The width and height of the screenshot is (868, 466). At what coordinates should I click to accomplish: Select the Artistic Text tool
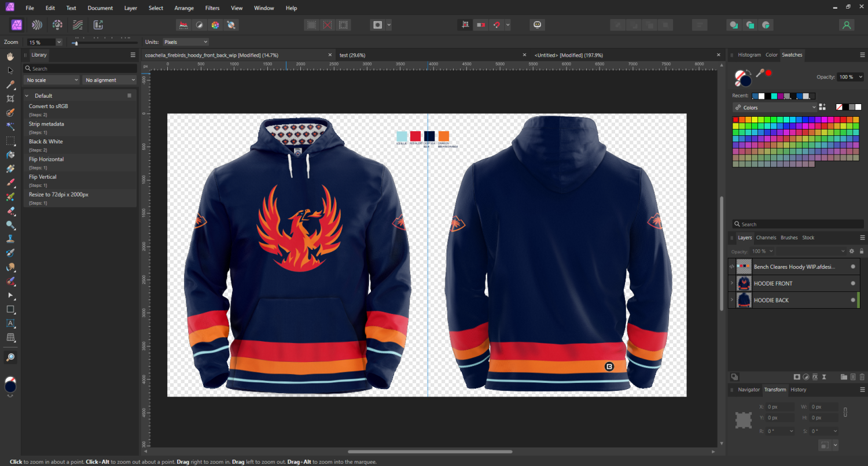tap(10, 323)
